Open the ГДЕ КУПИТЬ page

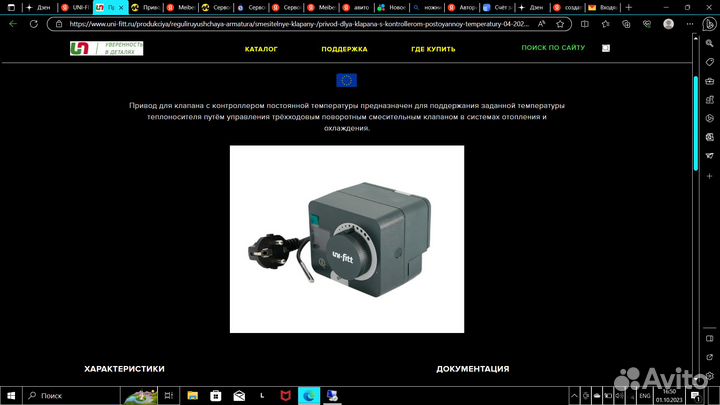point(433,49)
